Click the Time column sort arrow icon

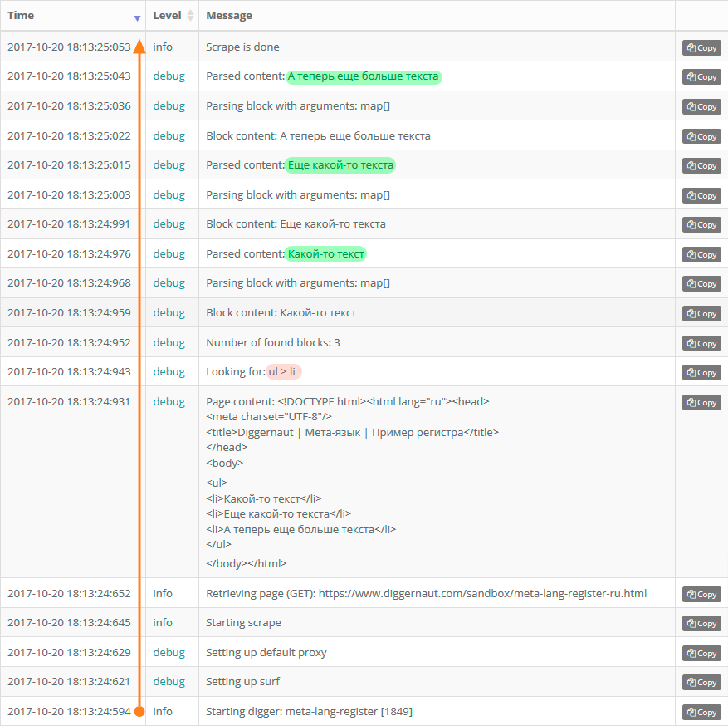[x=137, y=18]
